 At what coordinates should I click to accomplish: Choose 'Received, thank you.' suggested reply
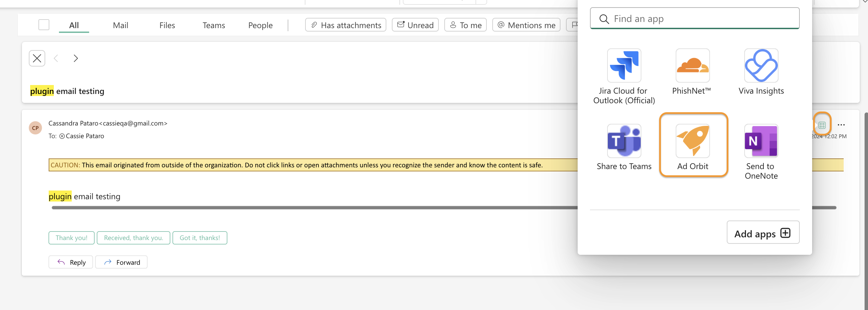coord(133,238)
